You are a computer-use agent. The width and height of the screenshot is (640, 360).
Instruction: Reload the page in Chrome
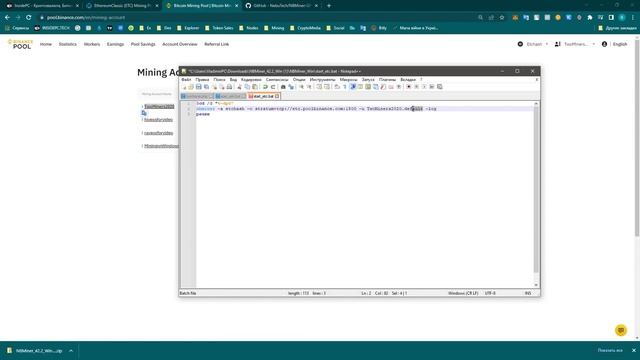[29, 18]
